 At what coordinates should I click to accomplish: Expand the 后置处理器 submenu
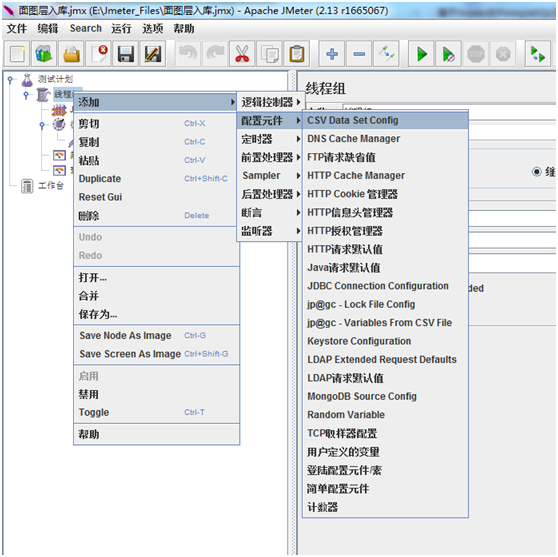270,194
